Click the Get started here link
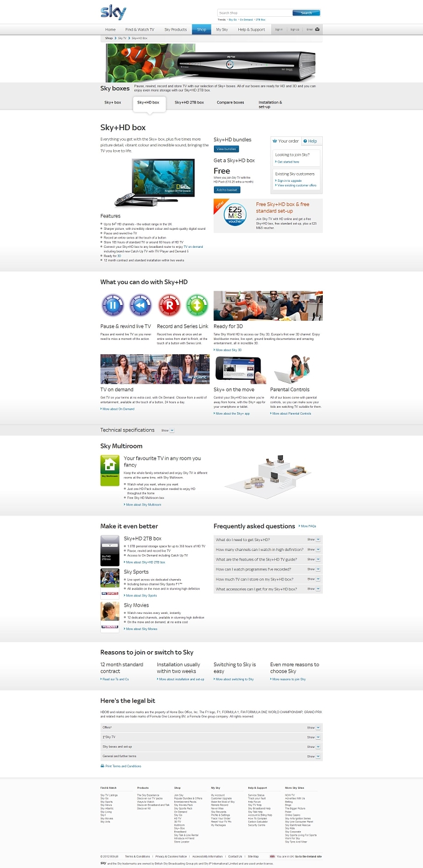Image resolution: width=423 pixels, height=868 pixels. 288,161
